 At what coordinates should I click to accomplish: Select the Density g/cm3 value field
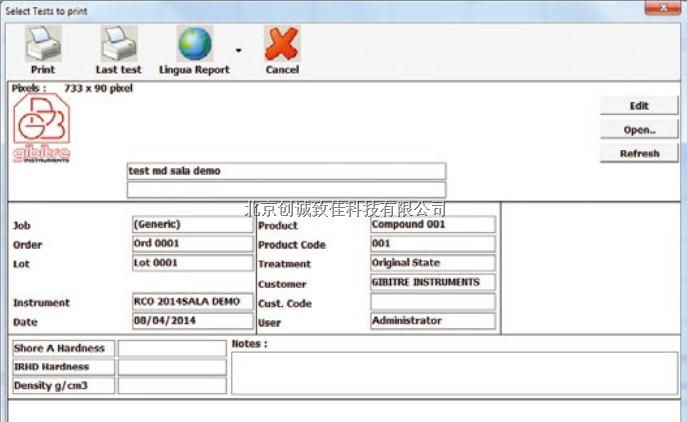(172, 385)
